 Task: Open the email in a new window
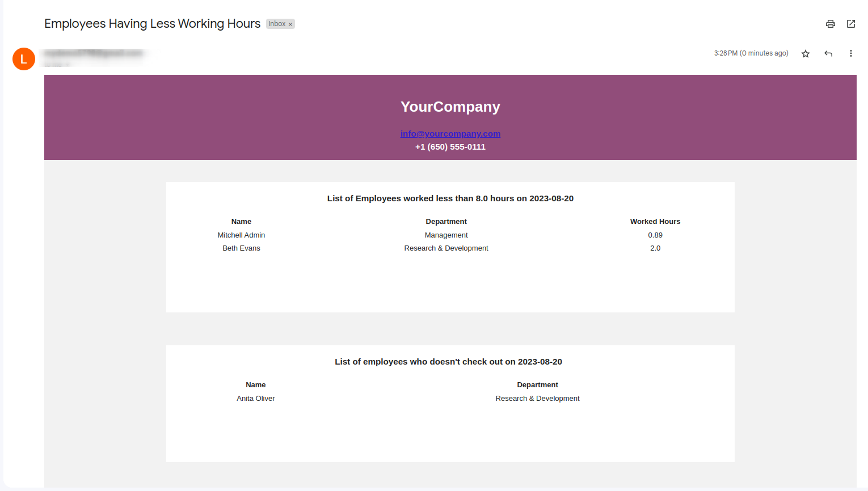851,24
